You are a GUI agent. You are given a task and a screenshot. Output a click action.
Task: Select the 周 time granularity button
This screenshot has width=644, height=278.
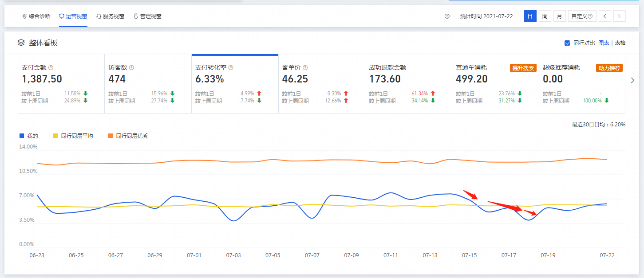[545, 16]
